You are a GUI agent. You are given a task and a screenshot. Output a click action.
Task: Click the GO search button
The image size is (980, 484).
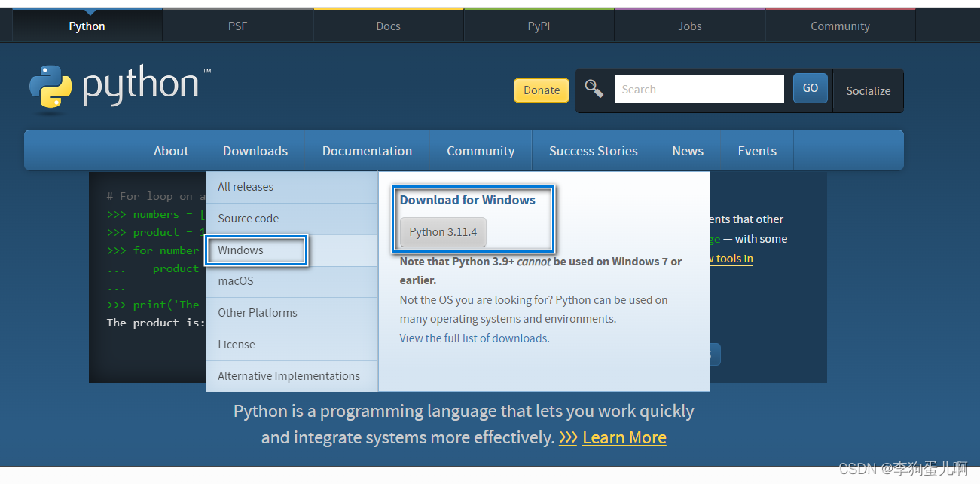811,88
